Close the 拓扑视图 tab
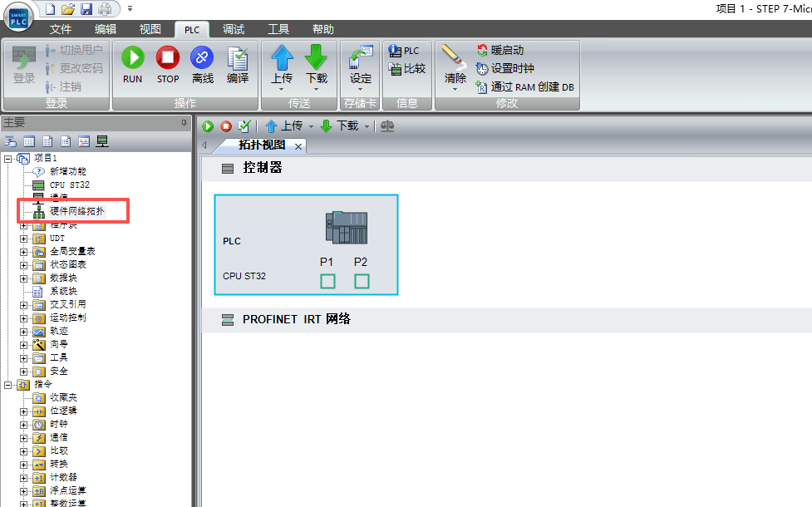812x507 pixels. tap(298, 146)
